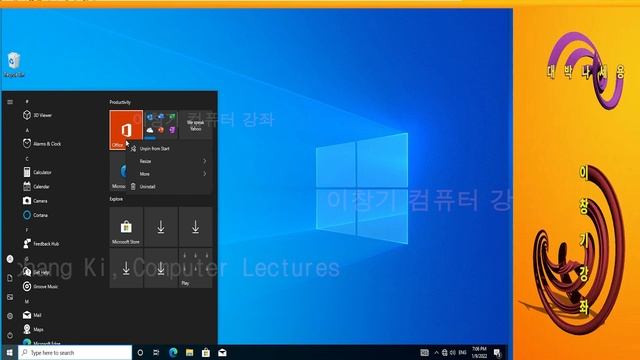The height and width of the screenshot is (360, 640).
Task: Choose Uninstall from context menu
Action: click(x=169, y=187)
